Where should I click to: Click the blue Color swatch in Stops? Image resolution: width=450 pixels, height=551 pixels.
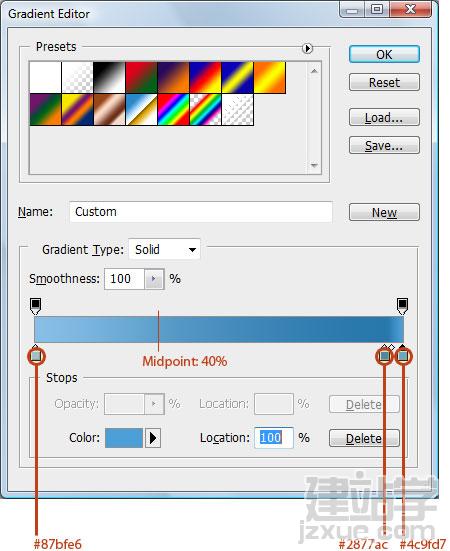click(x=124, y=438)
